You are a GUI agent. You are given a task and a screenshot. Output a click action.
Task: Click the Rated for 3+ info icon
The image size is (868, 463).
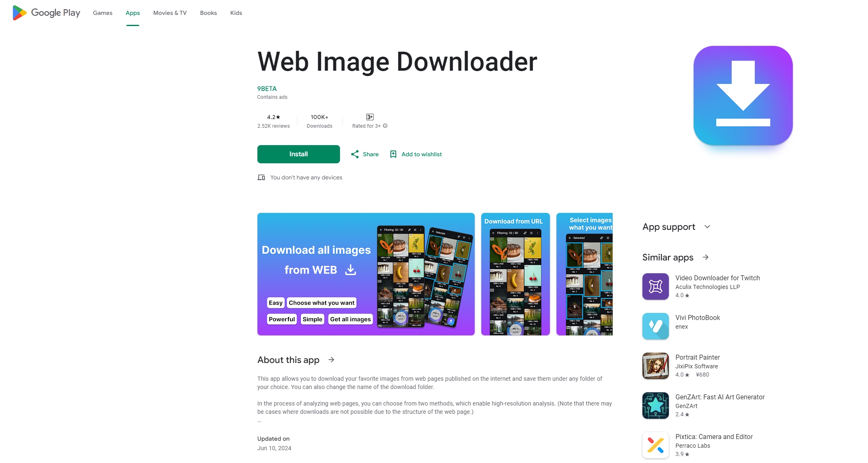click(x=386, y=125)
